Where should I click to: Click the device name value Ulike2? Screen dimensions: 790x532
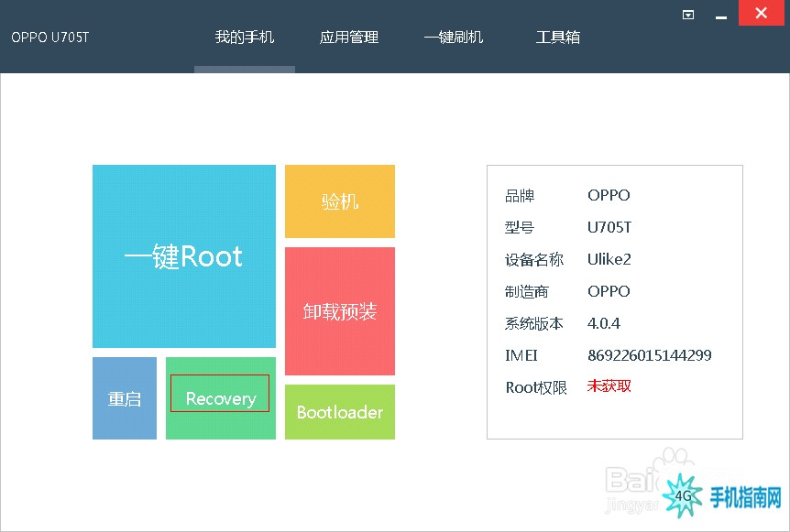(x=609, y=259)
